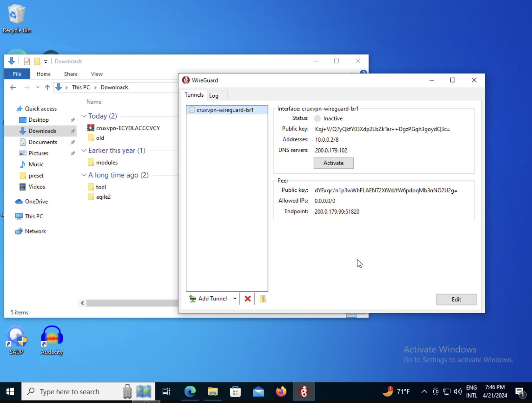Click the horizontal scrollbar left arrow
532x403 pixels.
(x=83, y=303)
